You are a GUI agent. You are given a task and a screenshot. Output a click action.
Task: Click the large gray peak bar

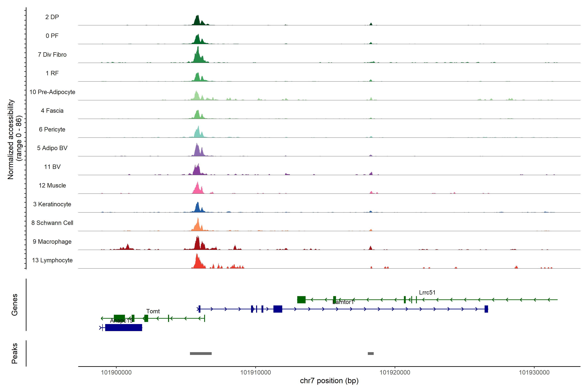201,353
